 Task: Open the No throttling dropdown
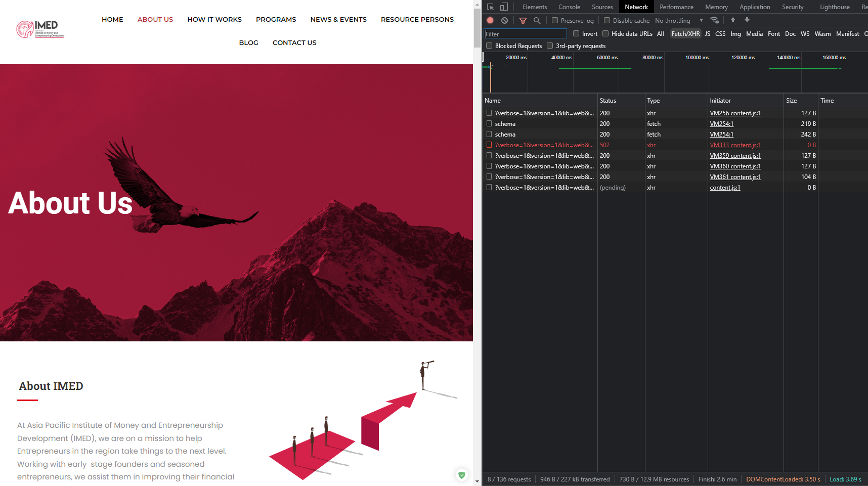[679, 21]
